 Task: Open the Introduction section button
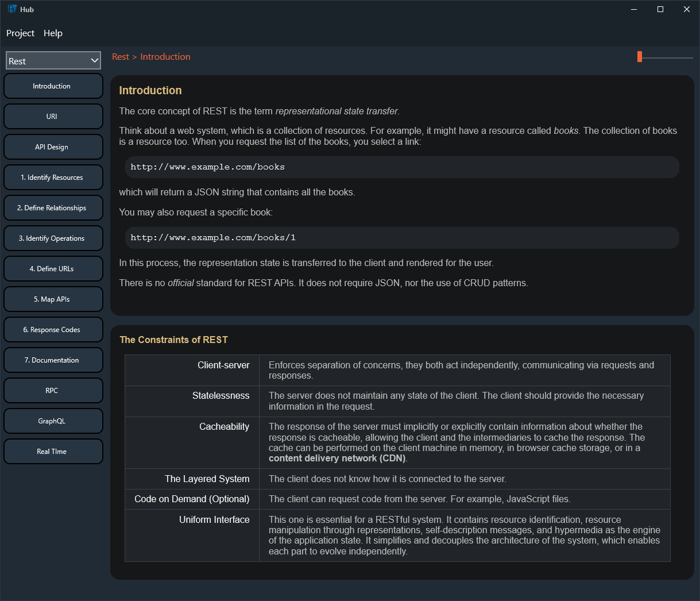coord(53,86)
